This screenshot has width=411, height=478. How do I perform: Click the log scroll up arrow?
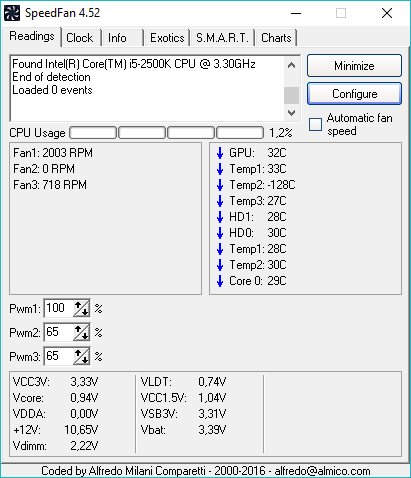(291, 65)
